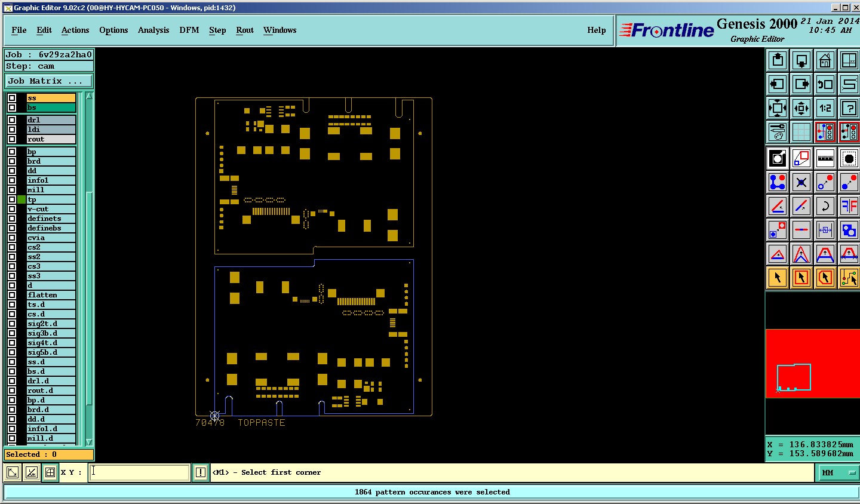Click the green bs layer bar
860x504 pixels.
click(51, 107)
